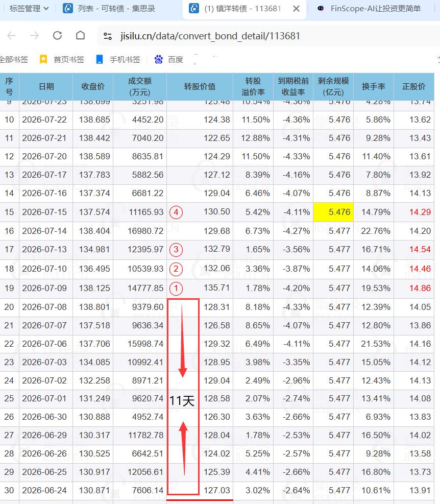This screenshot has width=440, height=504.
Task: Click the turnover amount 14777.85
Action: [x=145, y=289]
